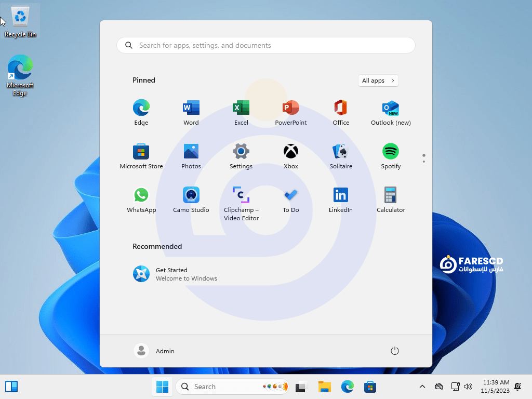
Task: Click the Pinned section heading
Action: point(143,80)
